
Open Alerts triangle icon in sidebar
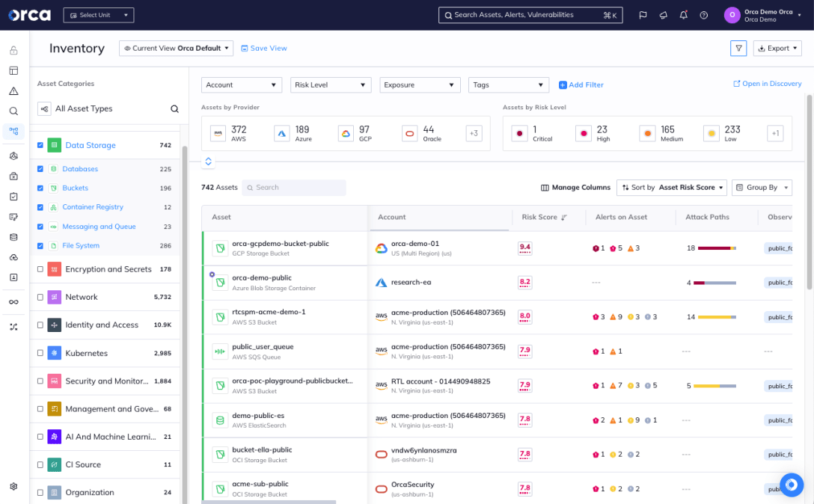coord(14,90)
